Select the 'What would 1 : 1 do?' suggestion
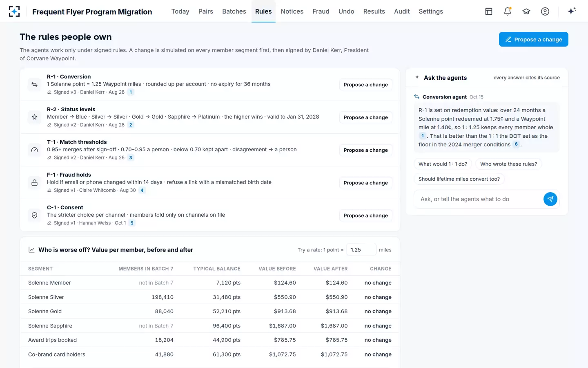Screen dimensions: 588x368 pyautogui.click(x=443, y=164)
